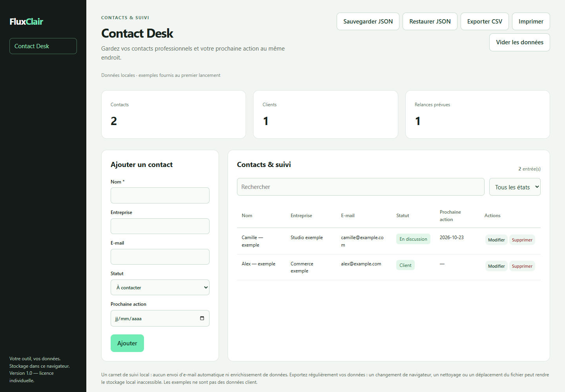The width and height of the screenshot is (565, 392).
Task: Open the date picker calendar icon
Action: pyautogui.click(x=202, y=318)
